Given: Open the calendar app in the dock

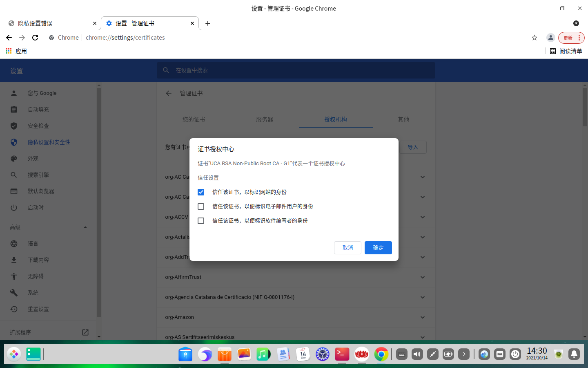Looking at the screenshot, I should tap(303, 354).
